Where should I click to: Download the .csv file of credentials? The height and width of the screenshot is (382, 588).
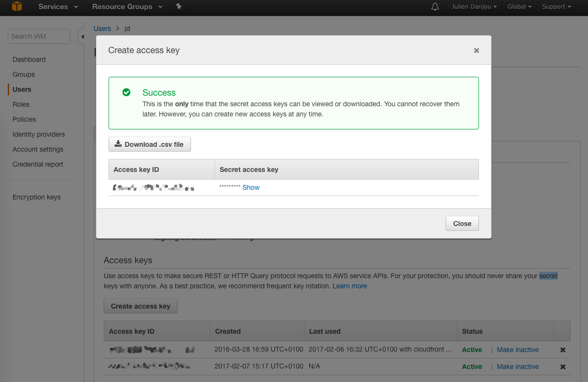coord(150,144)
